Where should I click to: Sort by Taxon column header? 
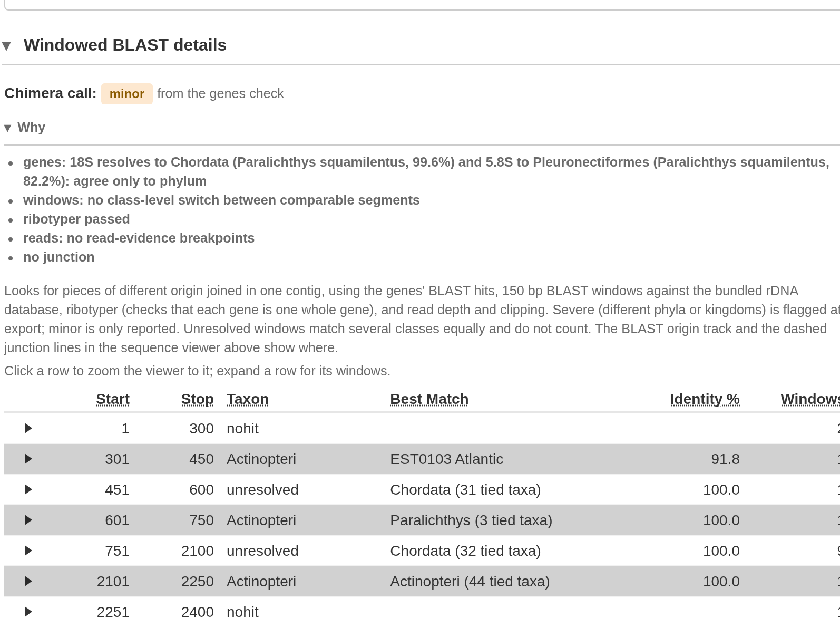[x=248, y=399]
